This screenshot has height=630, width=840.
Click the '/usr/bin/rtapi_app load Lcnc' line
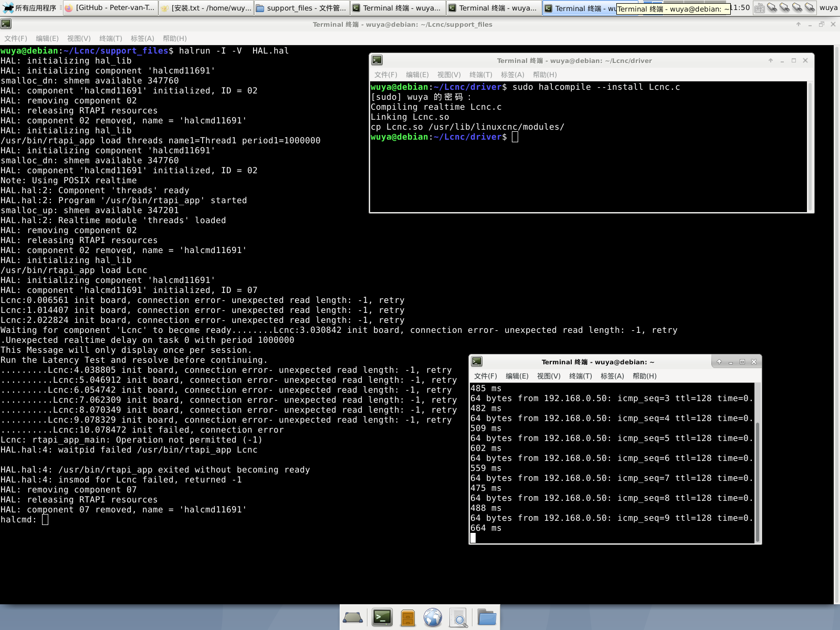tap(74, 270)
